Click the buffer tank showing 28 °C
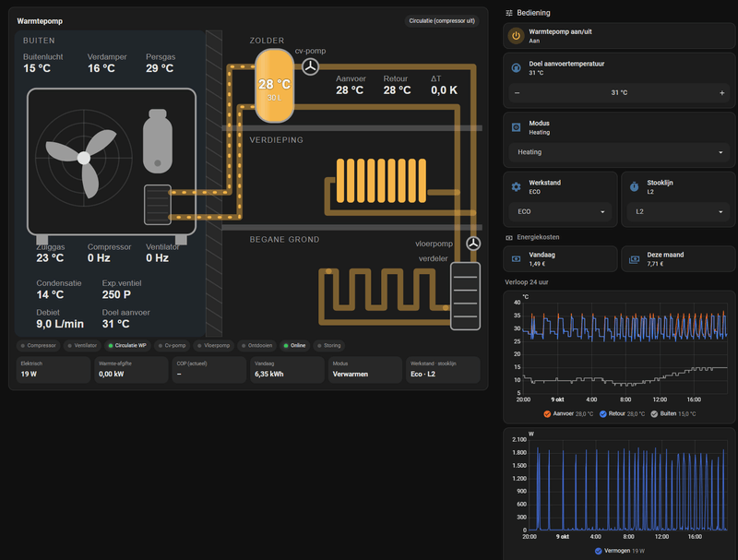The image size is (738, 560). pyautogui.click(x=274, y=86)
